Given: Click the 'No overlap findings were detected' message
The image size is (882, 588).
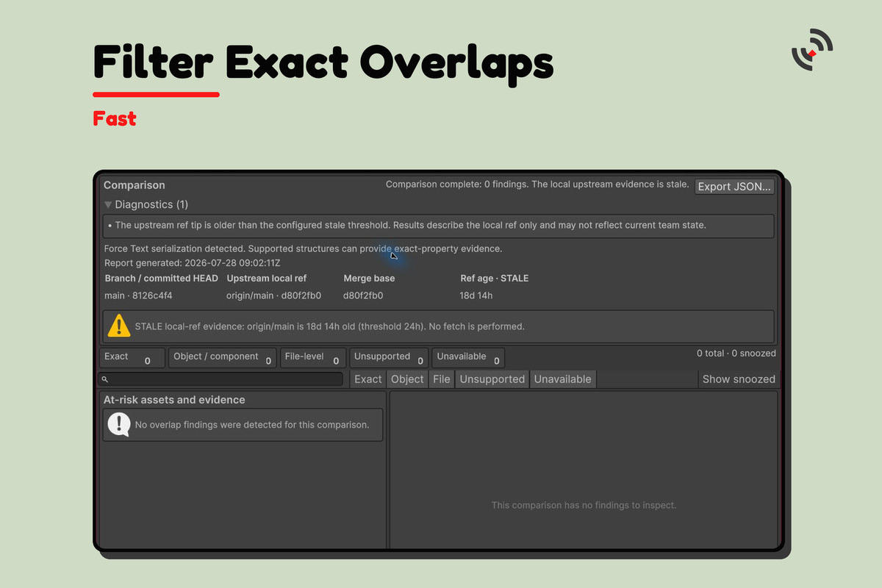Looking at the screenshot, I should click(252, 424).
